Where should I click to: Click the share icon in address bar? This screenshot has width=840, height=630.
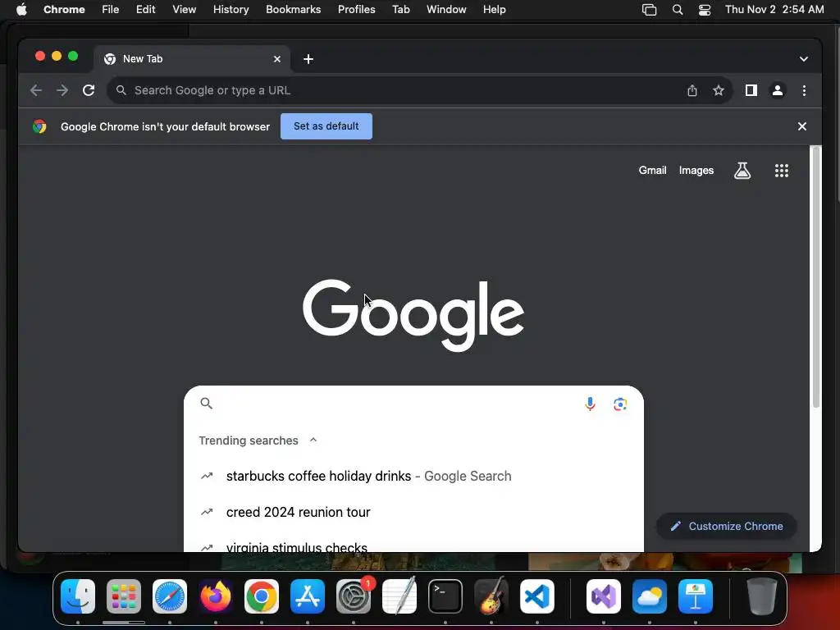point(692,90)
